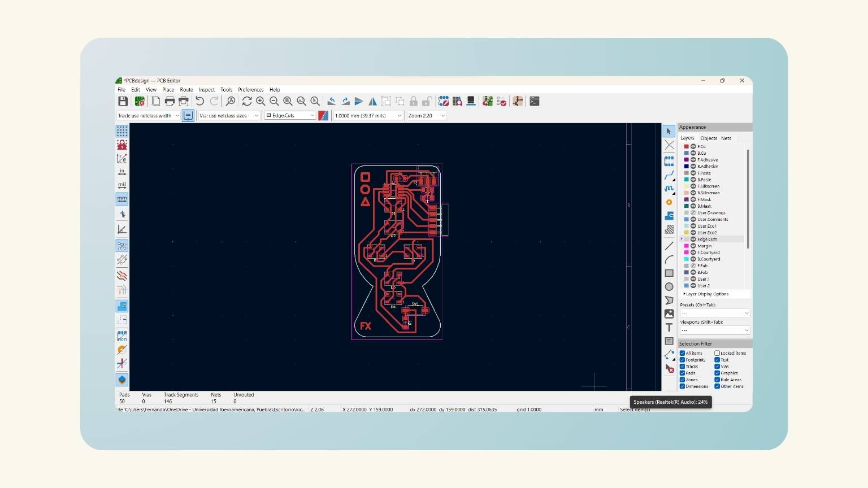The height and width of the screenshot is (488, 868).
Task: Toggle grid display on the left toolbar
Action: coord(122,131)
